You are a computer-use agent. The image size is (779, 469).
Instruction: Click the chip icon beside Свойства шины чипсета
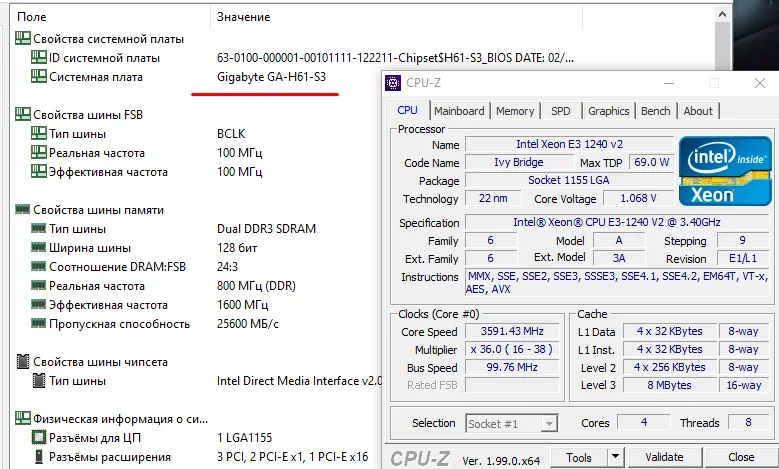click(x=23, y=361)
